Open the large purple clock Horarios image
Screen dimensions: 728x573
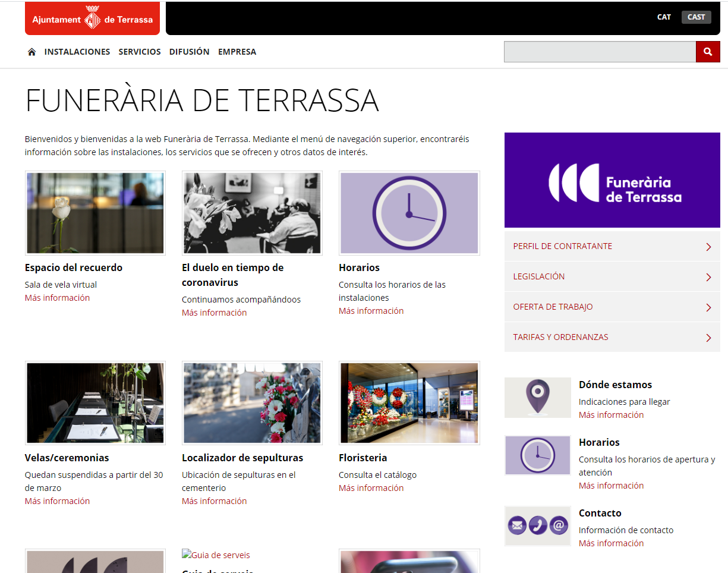(409, 213)
